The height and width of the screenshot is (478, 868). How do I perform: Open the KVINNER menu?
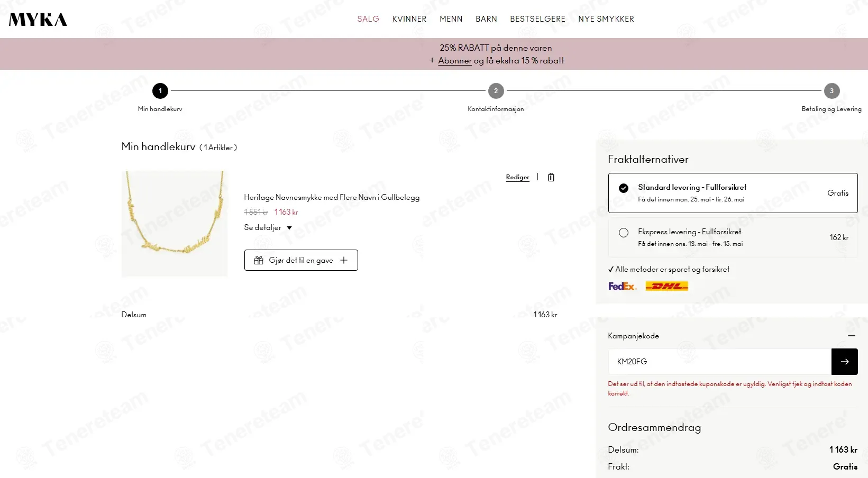pyautogui.click(x=409, y=19)
